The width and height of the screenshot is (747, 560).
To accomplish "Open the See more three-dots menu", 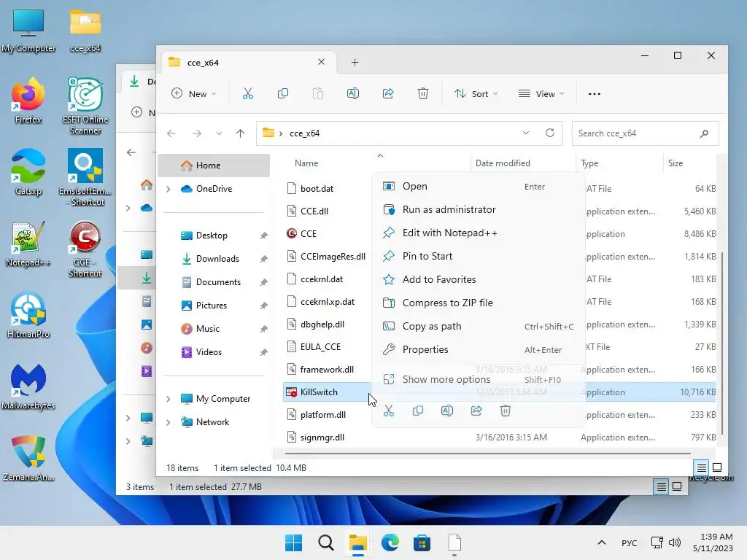I will tap(594, 94).
